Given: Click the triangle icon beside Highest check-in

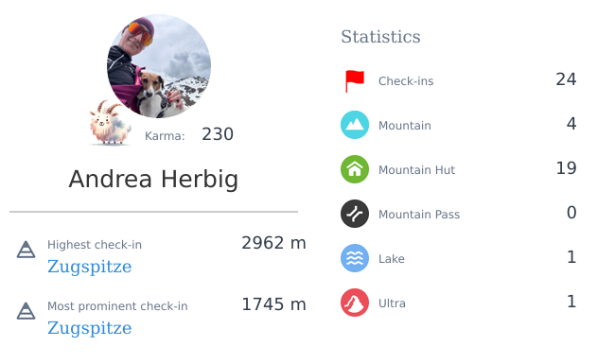Looking at the screenshot, I should point(26,250).
